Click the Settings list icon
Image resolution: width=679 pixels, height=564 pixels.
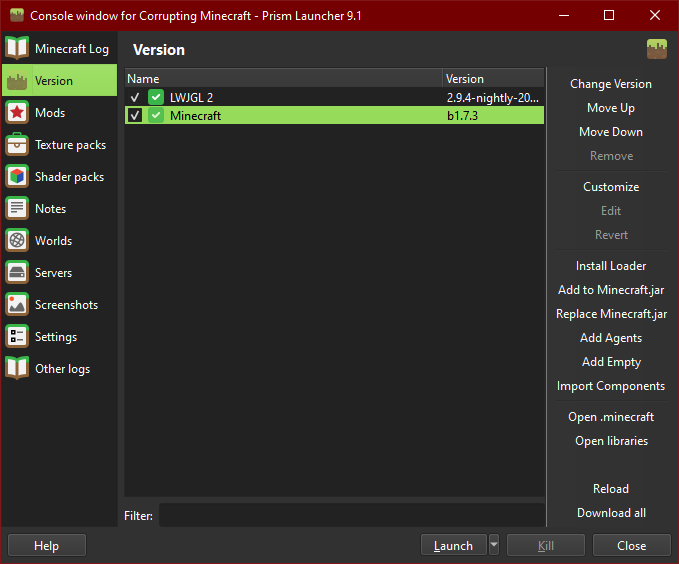point(17,337)
